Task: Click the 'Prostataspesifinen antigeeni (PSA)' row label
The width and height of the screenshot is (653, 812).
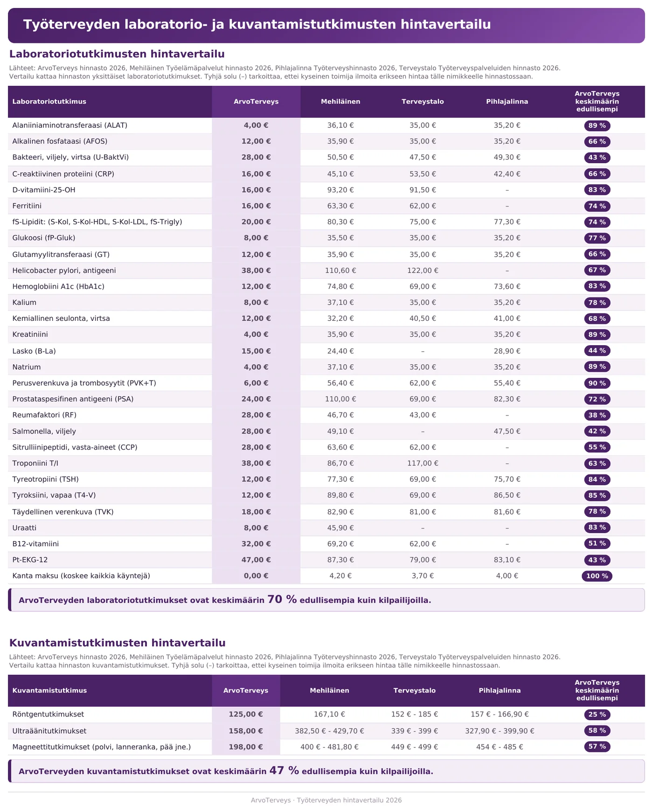Action: click(x=73, y=399)
